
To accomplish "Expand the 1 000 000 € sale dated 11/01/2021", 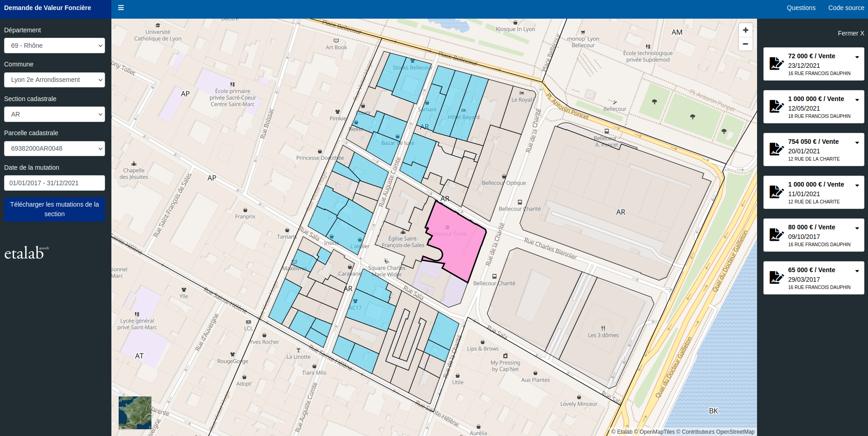I will [857, 185].
